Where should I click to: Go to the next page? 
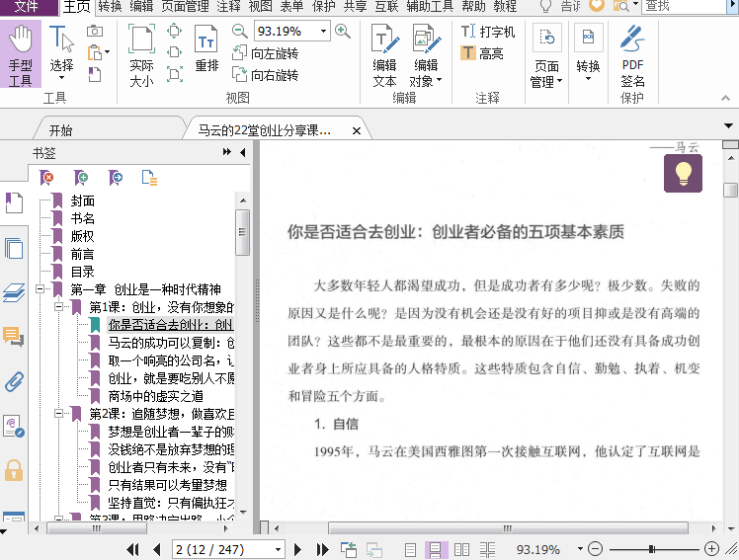tap(297, 549)
